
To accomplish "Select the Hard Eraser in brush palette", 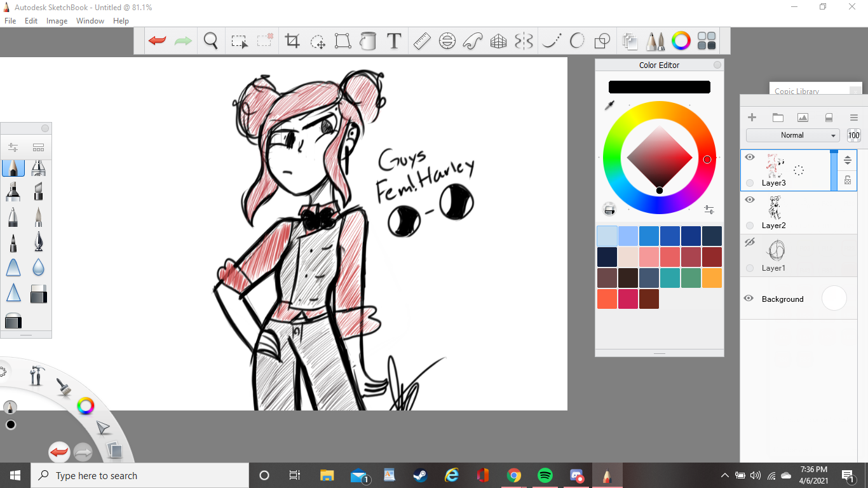I will point(39,294).
